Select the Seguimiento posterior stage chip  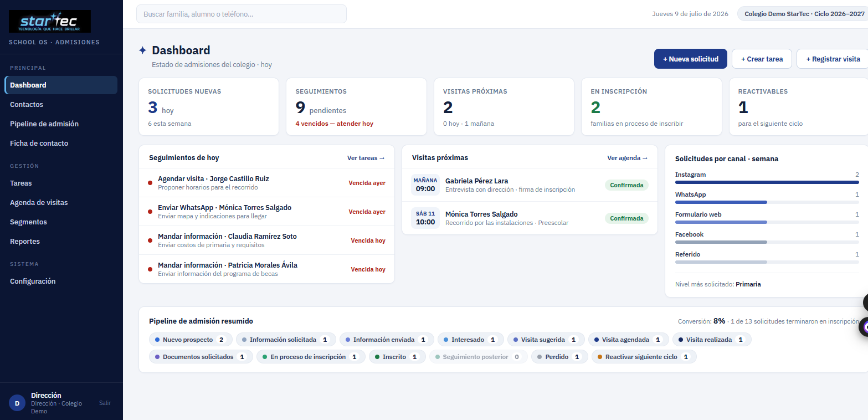coord(479,357)
